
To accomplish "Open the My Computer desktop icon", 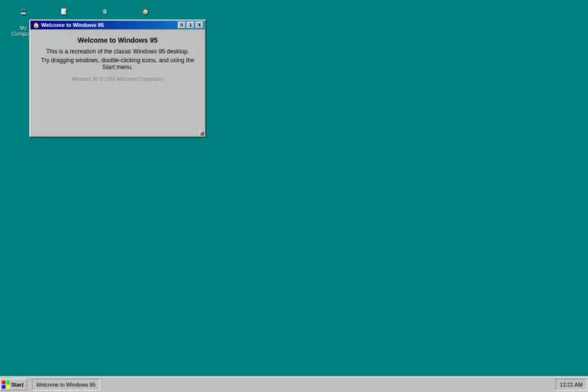I will click(x=23, y=12).
